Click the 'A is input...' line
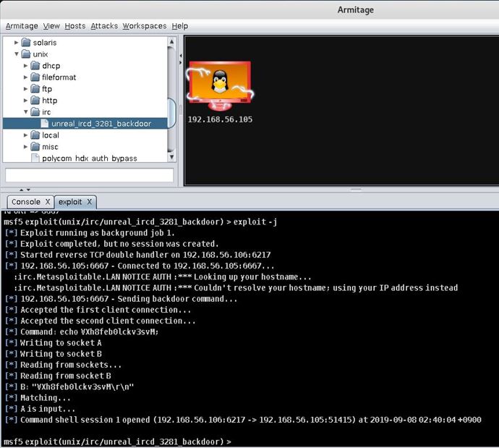 click(40, 408)
